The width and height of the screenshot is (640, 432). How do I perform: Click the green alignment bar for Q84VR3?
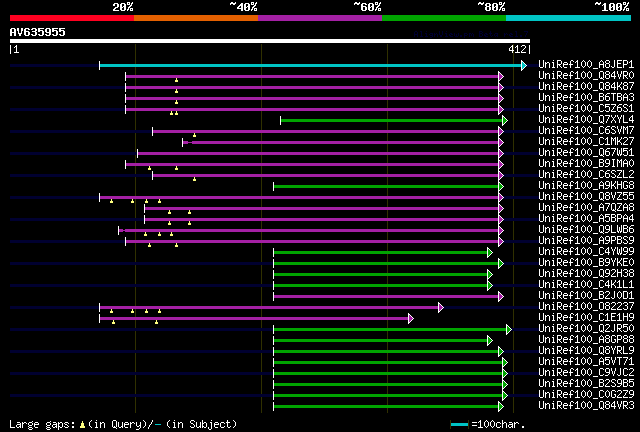tap(386, 407)
